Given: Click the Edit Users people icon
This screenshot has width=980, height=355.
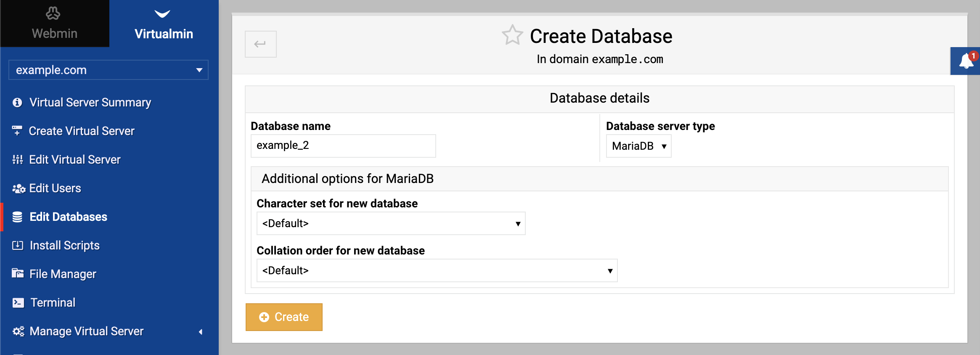Looking at the screenshot, I should (19, 188).
